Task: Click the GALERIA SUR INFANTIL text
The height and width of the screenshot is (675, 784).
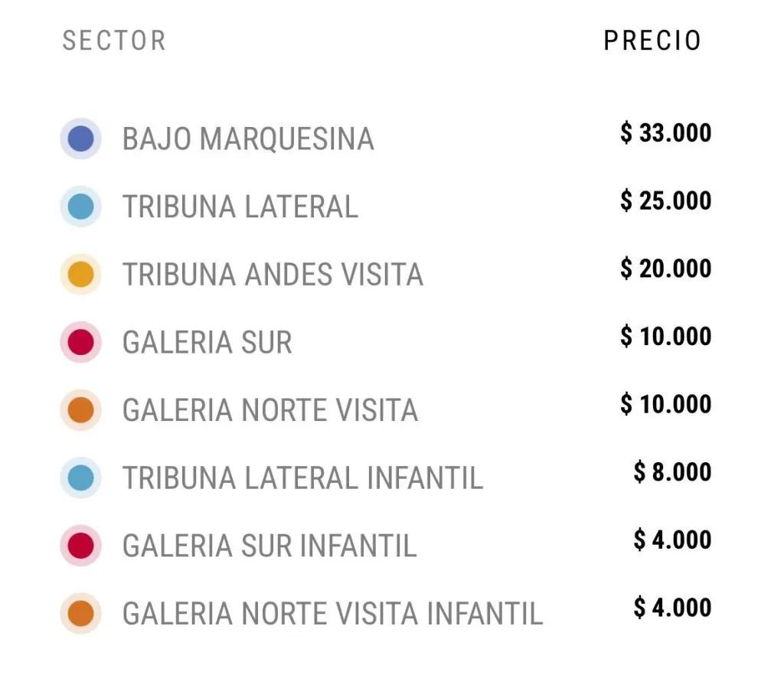Action: point(269,546)
